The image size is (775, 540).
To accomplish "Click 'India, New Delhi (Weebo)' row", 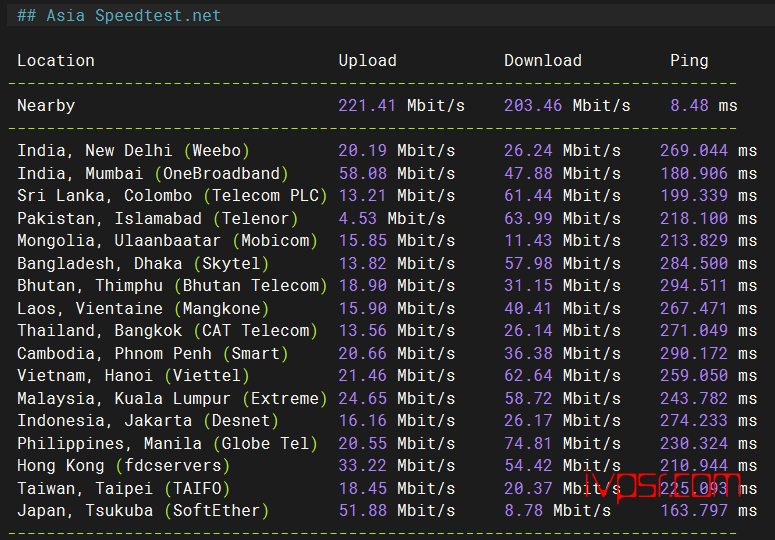I will pyautogui.click(x=133, y=151).
